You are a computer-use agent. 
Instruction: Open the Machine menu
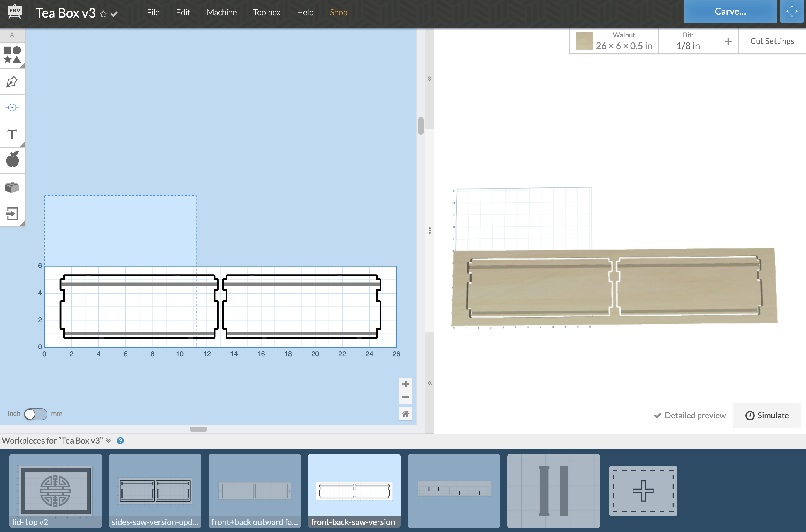(221, 12)
